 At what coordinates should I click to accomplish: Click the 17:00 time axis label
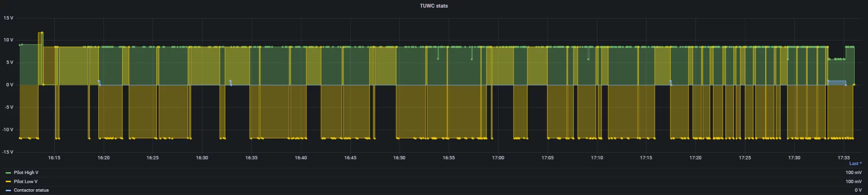pos(498,158)
